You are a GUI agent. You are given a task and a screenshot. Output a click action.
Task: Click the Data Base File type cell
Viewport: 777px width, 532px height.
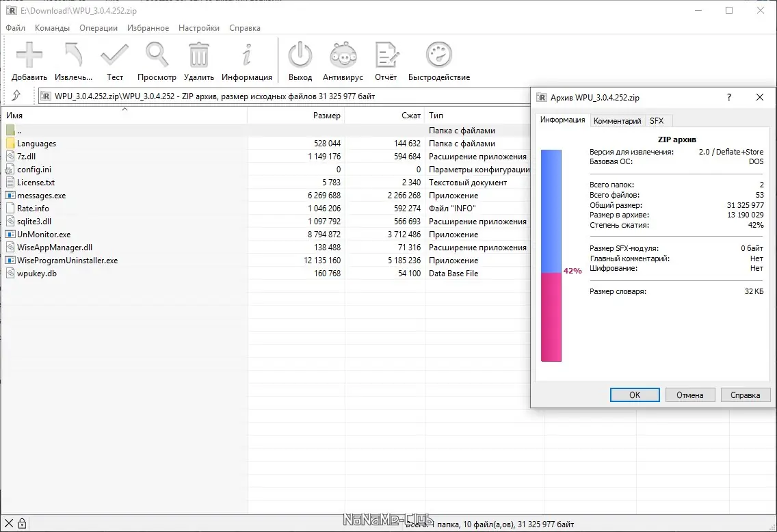[453, 273]
